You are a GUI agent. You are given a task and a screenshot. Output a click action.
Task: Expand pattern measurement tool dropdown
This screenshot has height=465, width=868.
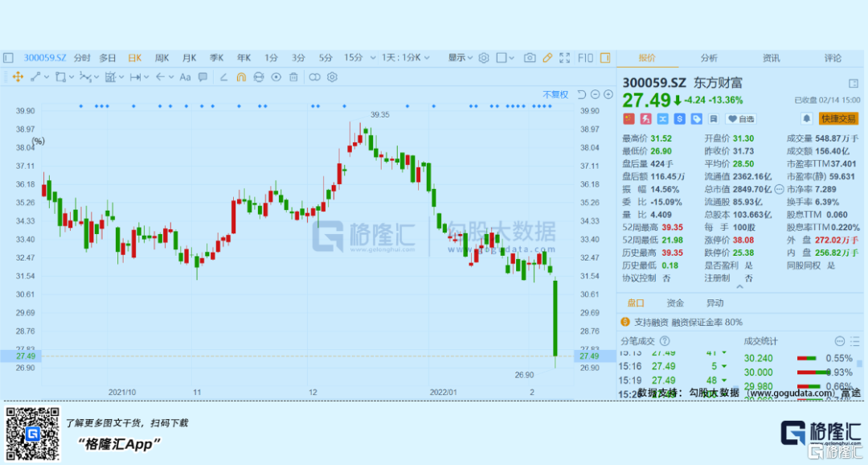point(121,77)
